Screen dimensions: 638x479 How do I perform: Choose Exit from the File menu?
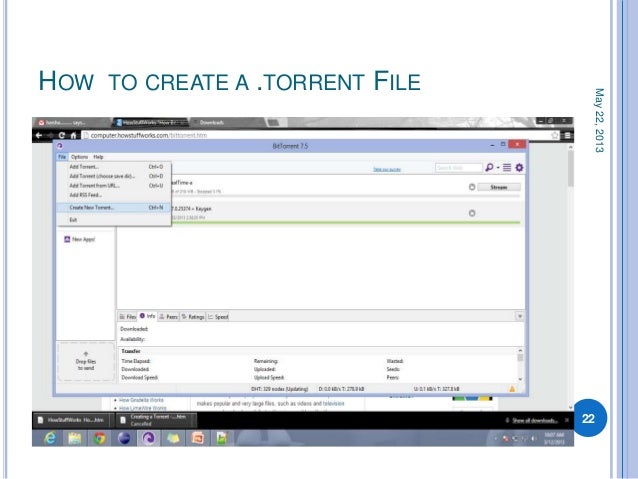click(x=114, y=220)
